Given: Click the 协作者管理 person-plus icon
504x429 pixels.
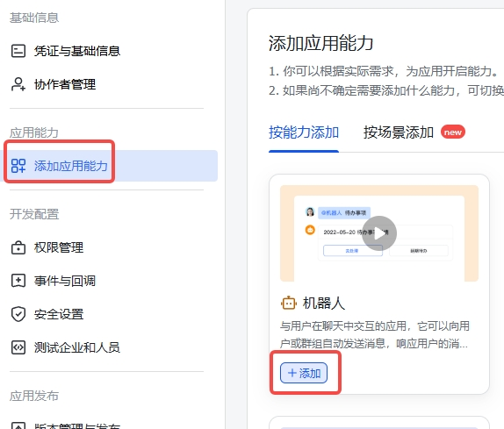Looking at the screenshot, I should point(18,84).
